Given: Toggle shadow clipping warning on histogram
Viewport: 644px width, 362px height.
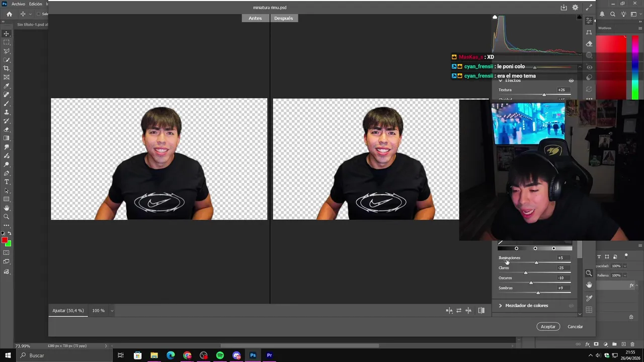Looking at the screenshot, I should [x=495, y=17].
